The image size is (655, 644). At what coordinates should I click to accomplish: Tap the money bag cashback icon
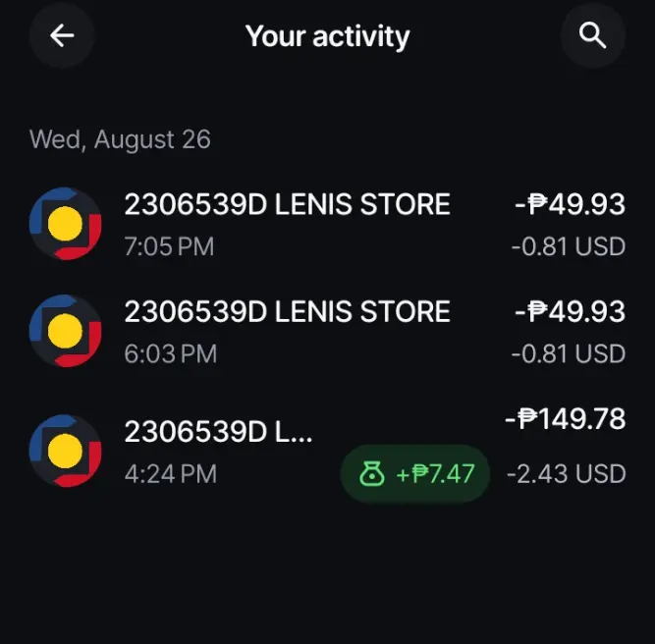(x=372, y=474)
